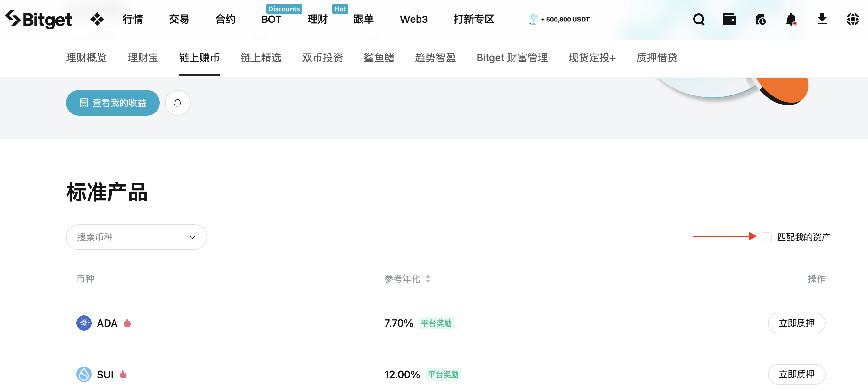Open the 跟单 menu
Screen dimensions: 868x390
point(363,19)
